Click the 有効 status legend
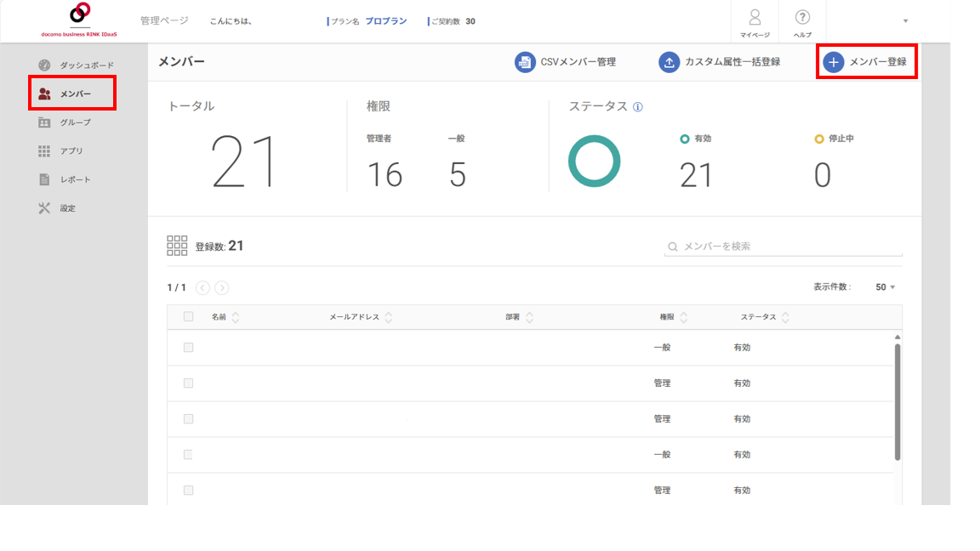Screen dimensions: 980x551 coord(696,139)
